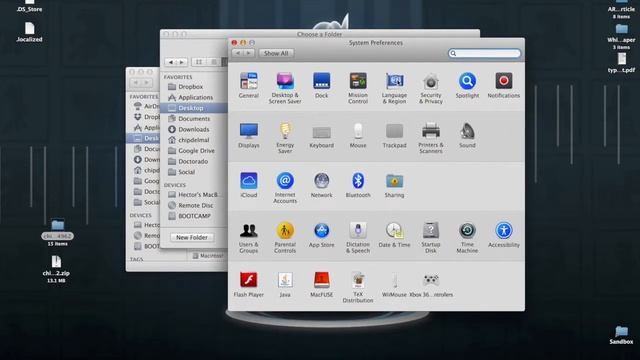Select Downloads in Choose a Folder sidebar
This screenshot has width=640, height=360.
coord(193,129)
